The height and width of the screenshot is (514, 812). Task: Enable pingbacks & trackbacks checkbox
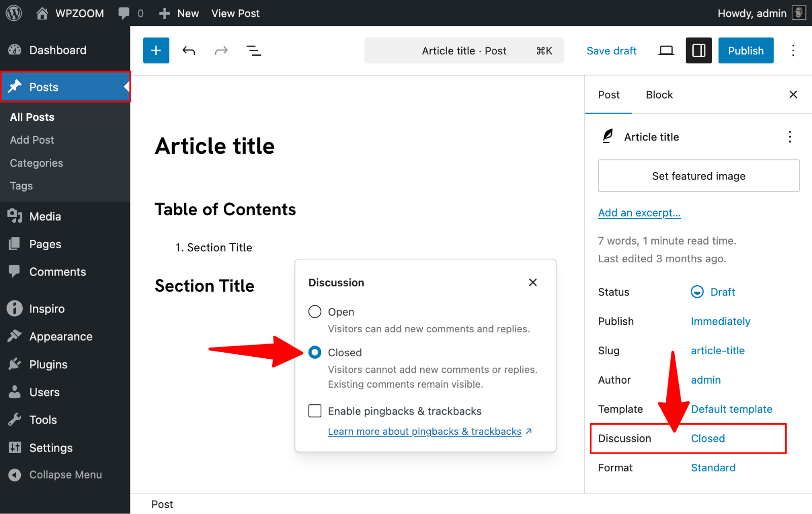[x=315, y=411]
